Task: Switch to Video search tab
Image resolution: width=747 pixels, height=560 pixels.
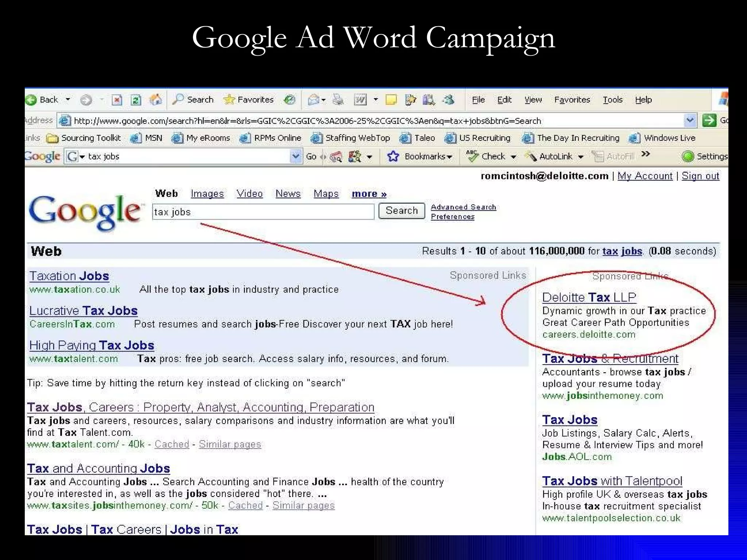Action: point(249,194)
